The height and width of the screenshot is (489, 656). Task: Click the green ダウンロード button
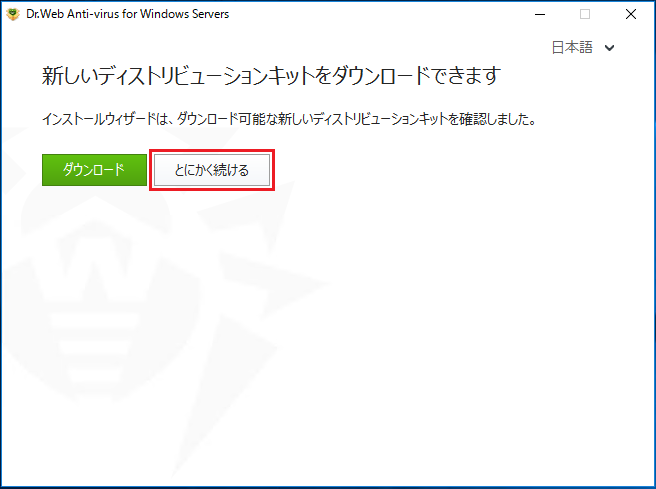pyautogui.click(x=94, y=170)
